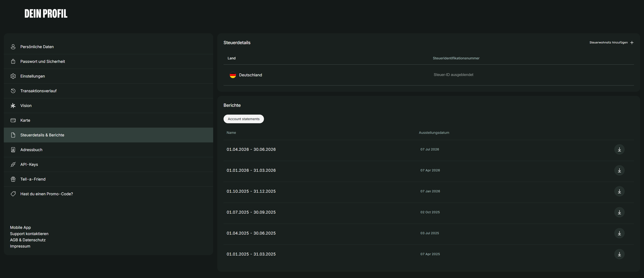This screenshot has height=278, width=644.
Task: Click the '01.10.2025 - 31.12.2025' statement name
Action: point(251,191)
